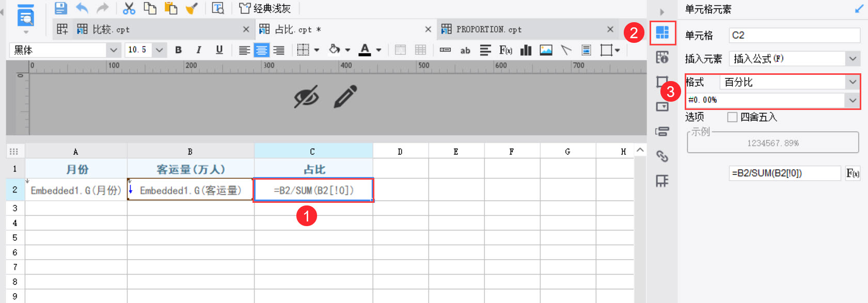This screenshot has width=868, height=303.
Task: Copy the selected cell content
Action: coord(150,8)
